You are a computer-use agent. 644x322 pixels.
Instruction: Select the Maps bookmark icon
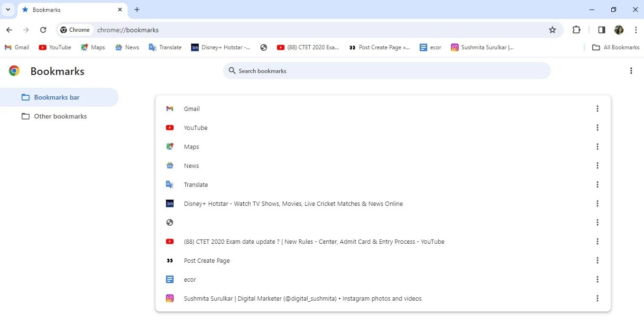coord(84,47)
